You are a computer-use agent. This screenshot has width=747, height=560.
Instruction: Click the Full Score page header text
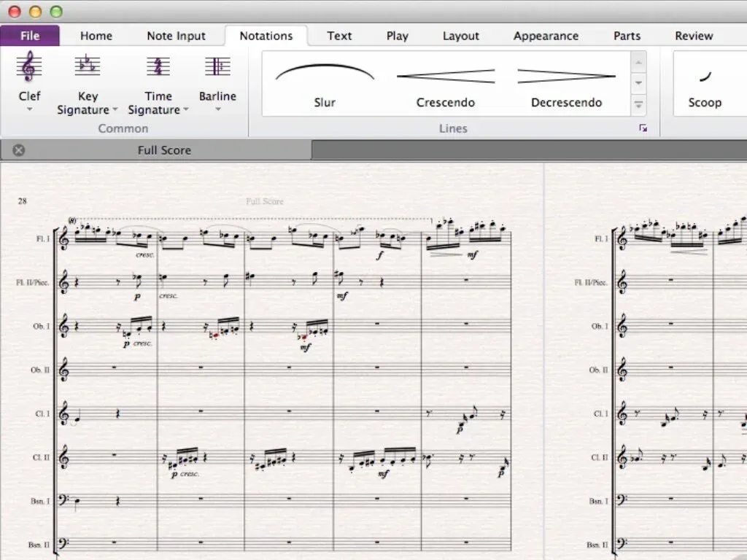pos(264,201)
